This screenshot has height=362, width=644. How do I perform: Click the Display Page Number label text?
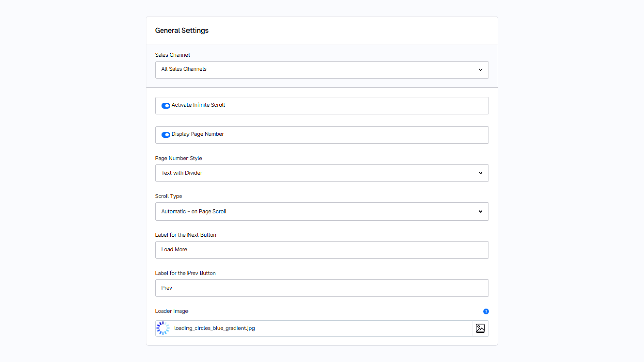pos(198,134)
